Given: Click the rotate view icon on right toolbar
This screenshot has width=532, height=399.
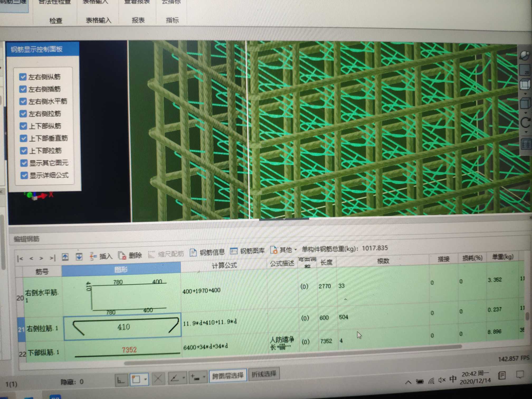Looking at the screenshot, I should pyautogui.click(x=525, y=123).
